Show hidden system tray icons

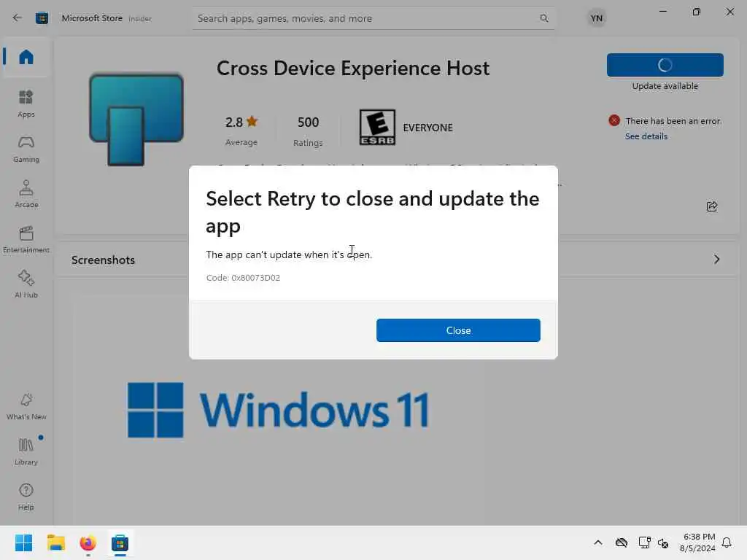coord(598,542)
